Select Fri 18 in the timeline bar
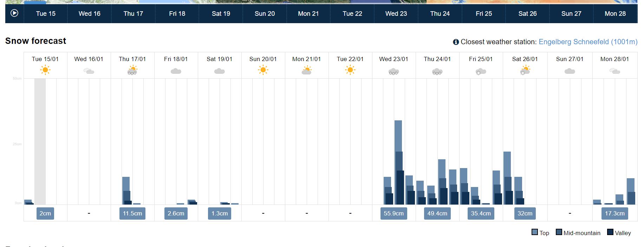644x247 pixels. click(177, 14)
